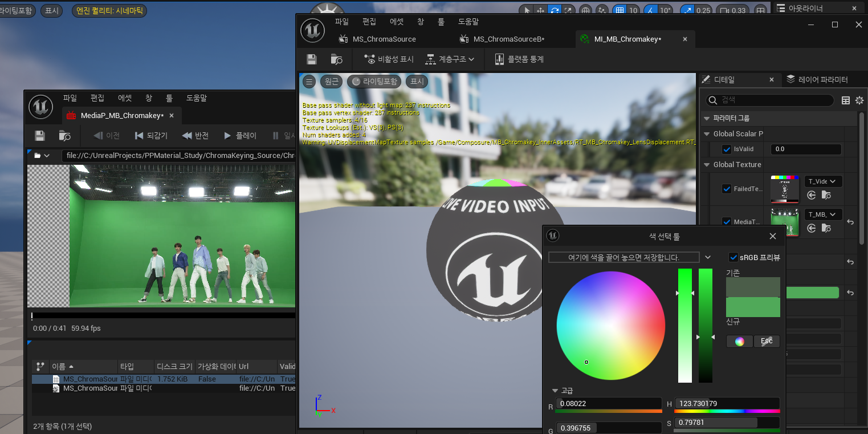
Task: Select the scale transform tool in the main viewport
Action: coord(568,10)
